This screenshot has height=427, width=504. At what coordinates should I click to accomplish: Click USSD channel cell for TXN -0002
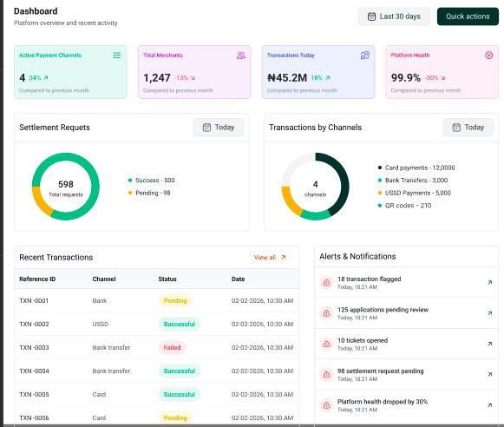tap(101, 324)
